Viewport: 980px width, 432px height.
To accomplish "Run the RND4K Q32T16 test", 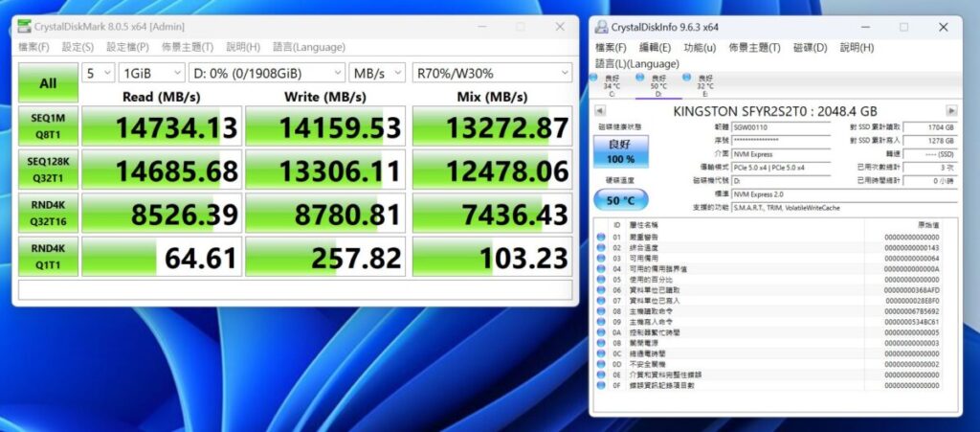I will point(48,213).
